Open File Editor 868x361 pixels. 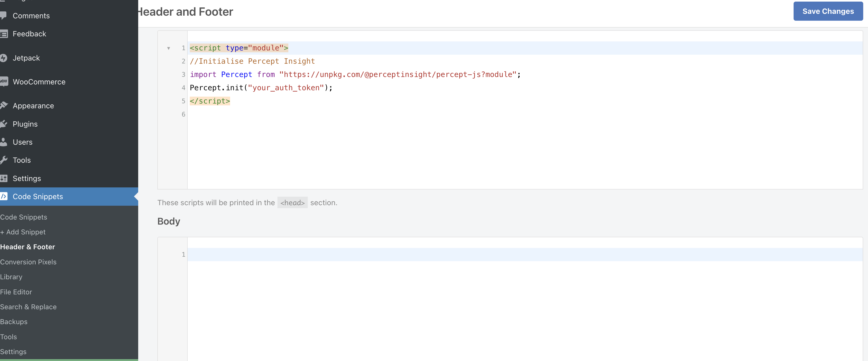[x=16, y=292]
